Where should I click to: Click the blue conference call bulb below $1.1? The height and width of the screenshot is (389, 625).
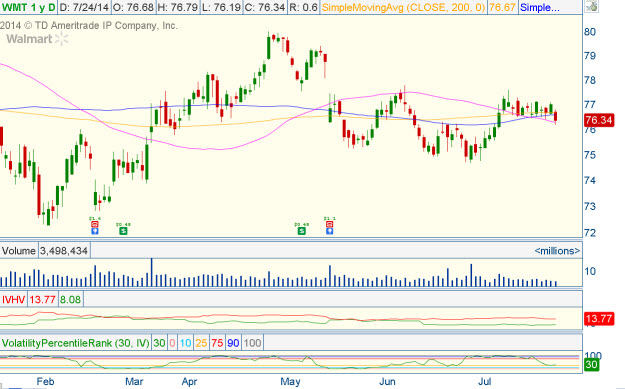pyautogui.click(x=329, y=231)
